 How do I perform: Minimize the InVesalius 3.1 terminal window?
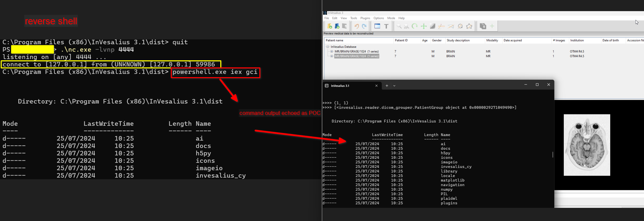(x=526, y=85)
